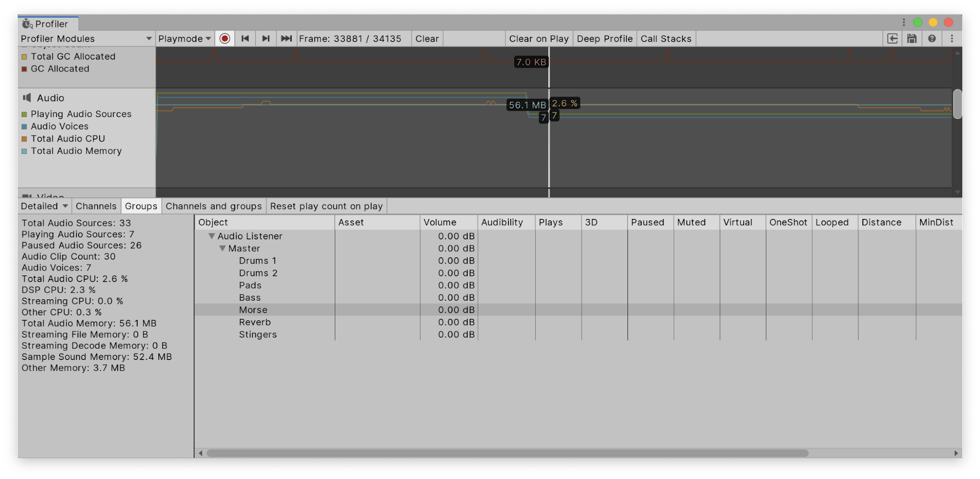Open the Playmode target dropdown

(185, 39)
